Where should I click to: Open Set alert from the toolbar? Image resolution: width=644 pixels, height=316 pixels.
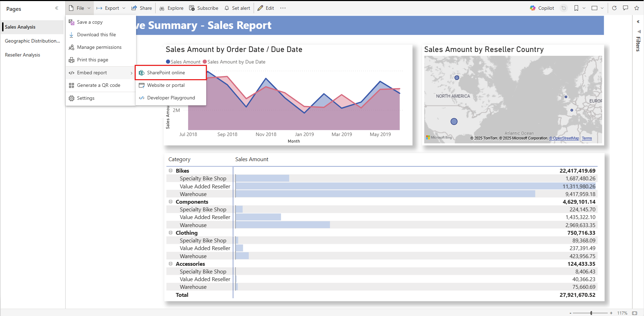tap(237, 8)
